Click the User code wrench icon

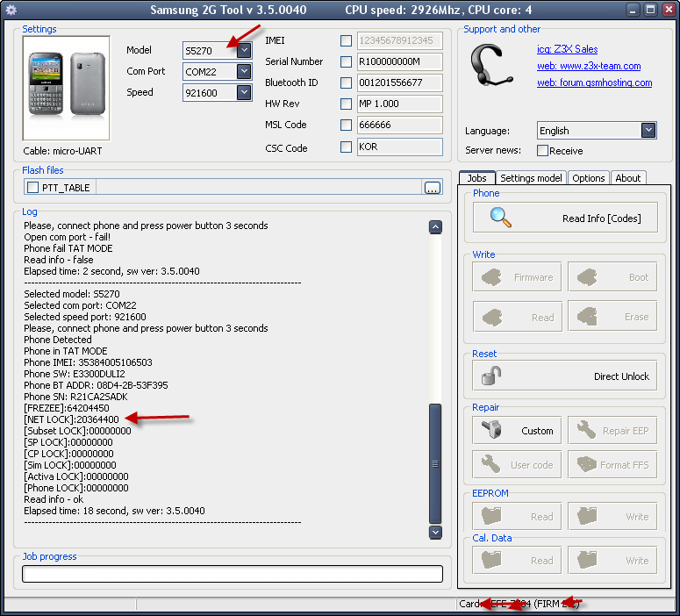[x=491, y=464]
